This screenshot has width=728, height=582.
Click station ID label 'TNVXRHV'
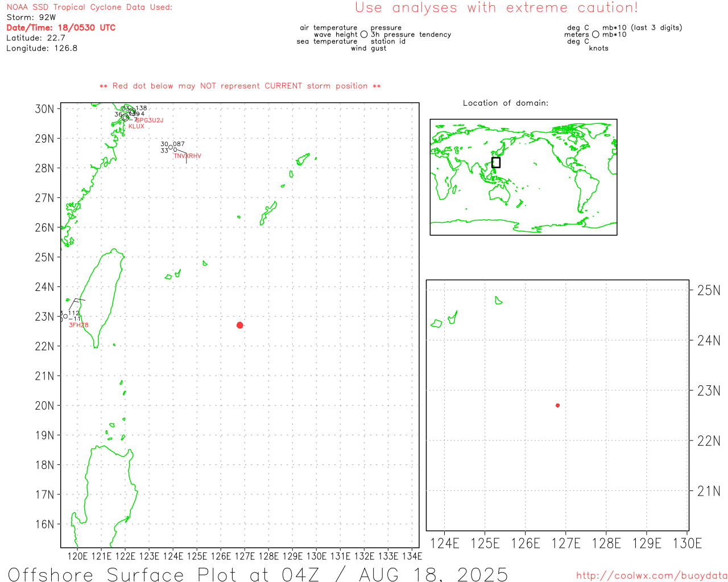(188, 156)
